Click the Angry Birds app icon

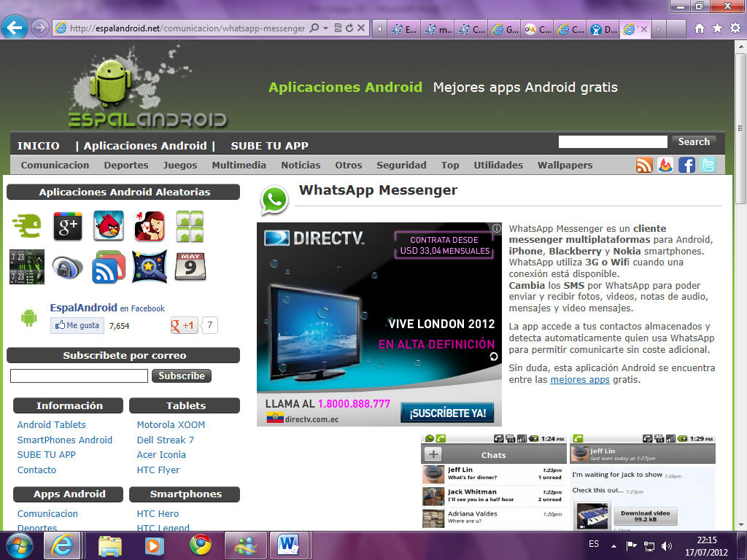click(x=109, y=226)
